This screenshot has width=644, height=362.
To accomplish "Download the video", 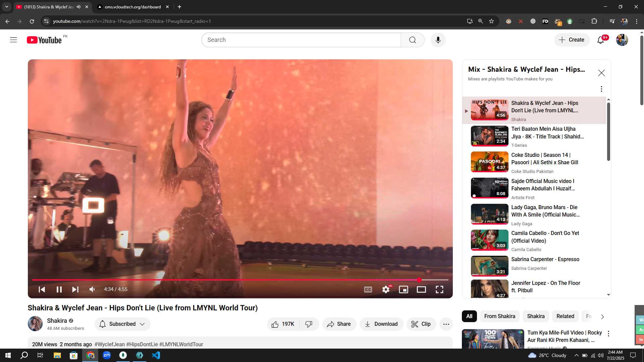I will [381, 324].
